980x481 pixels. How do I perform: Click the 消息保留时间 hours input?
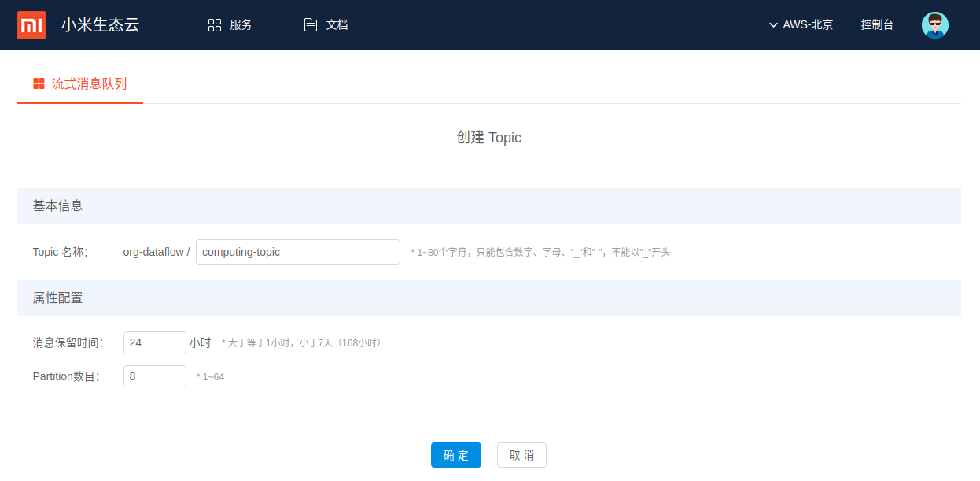coord(154,342)
